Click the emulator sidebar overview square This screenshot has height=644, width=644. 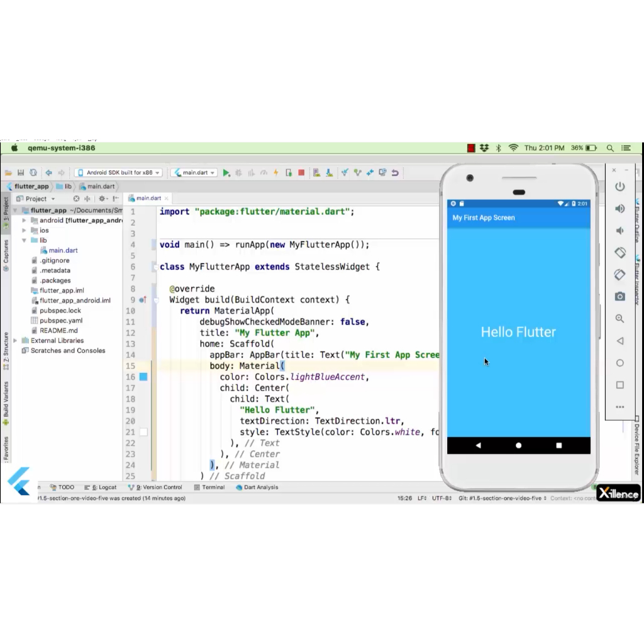click(619, 385)
